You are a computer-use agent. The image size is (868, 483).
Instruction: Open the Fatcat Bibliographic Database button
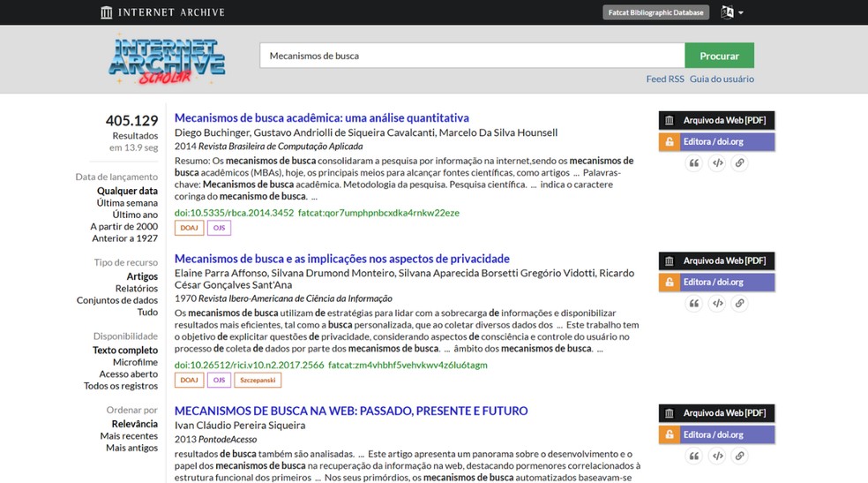click(x=655, y=12)
